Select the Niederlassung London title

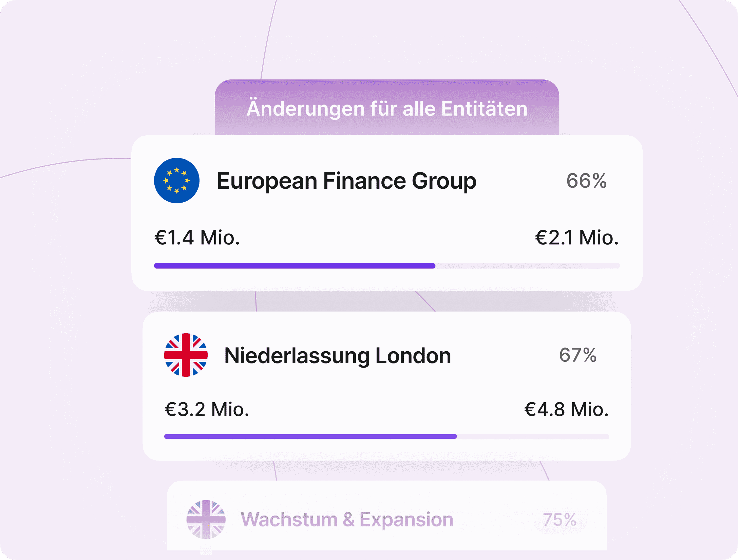(337, 355)
